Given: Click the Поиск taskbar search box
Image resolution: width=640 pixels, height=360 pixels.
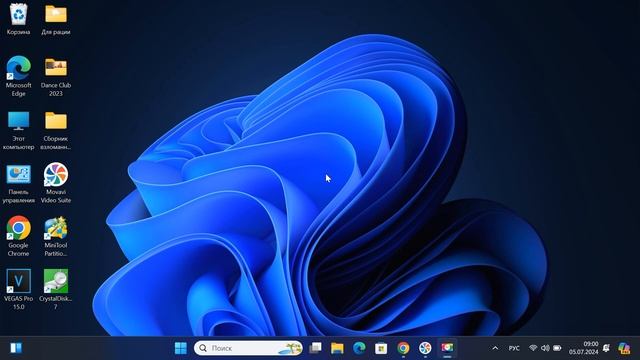Looking at the screenshot, I should tap(248, 348).
